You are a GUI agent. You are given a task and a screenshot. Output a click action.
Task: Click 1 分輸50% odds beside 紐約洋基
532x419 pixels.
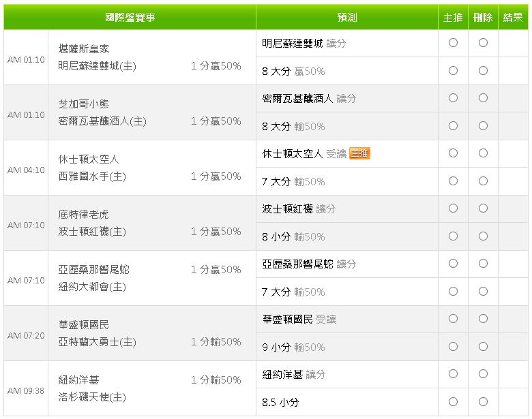point(216,380)
